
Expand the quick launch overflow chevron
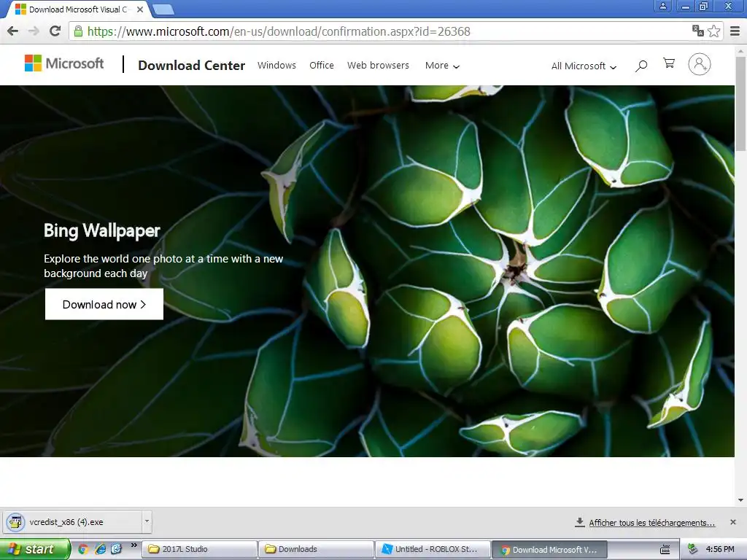[134, 545]
